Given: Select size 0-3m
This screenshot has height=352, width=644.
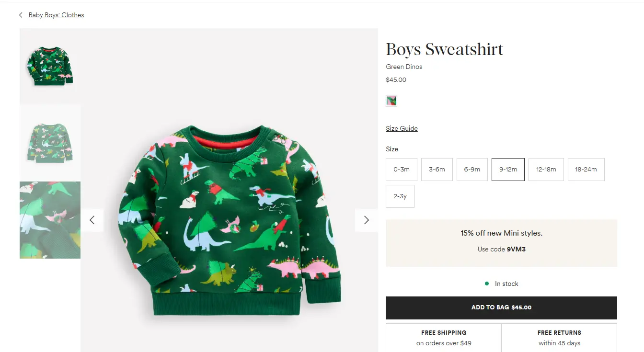Looking at the screenshot, I should point(402,169).
